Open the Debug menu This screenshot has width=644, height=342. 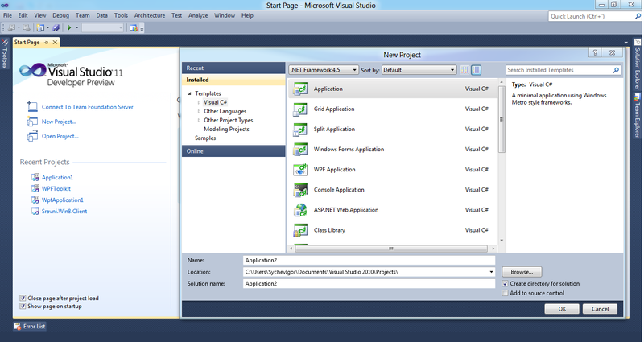[x=60, y=15]
